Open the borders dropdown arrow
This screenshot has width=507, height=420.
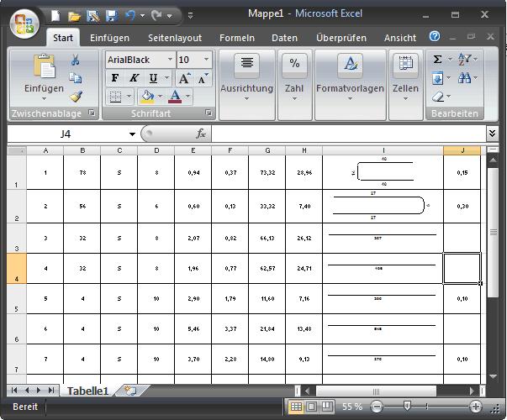coord(129,97)
